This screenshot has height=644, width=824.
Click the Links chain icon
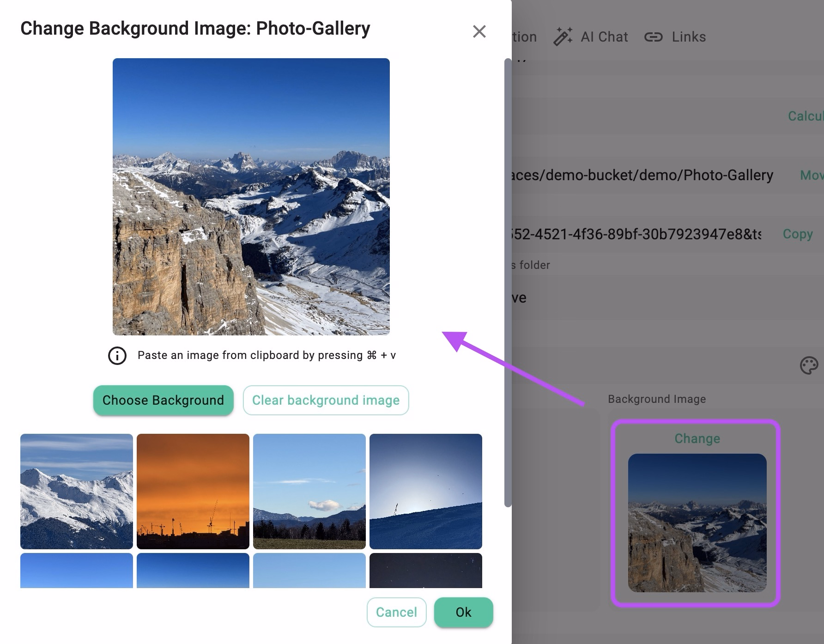[x=653, y=37]
